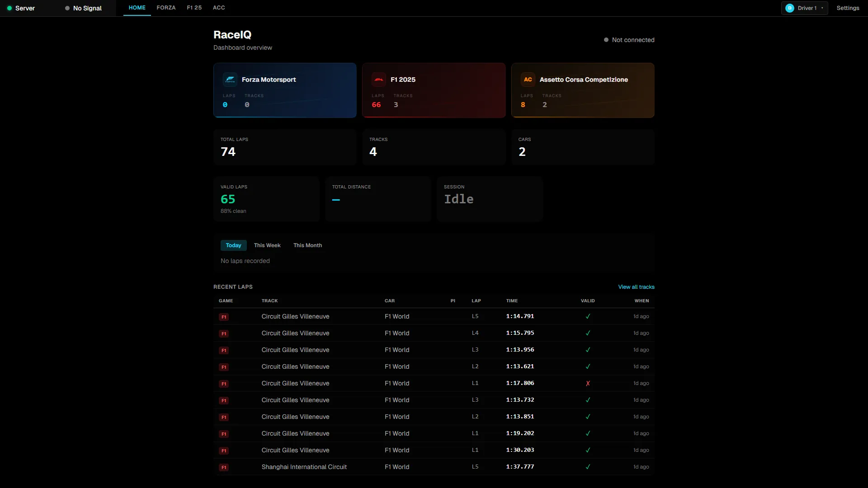Click the WHEN column header
This screenshot has width=868, height=488.
(x=642, y=301)
